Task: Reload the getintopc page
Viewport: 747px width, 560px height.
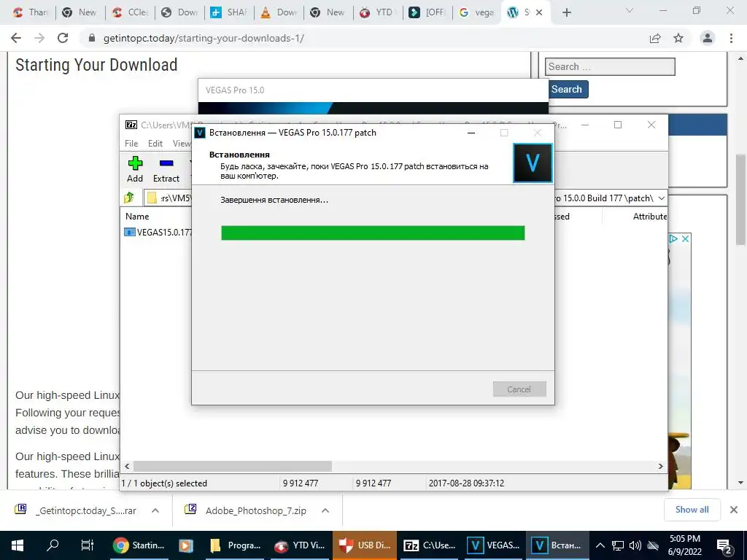Action: click(x=63, y=38)
